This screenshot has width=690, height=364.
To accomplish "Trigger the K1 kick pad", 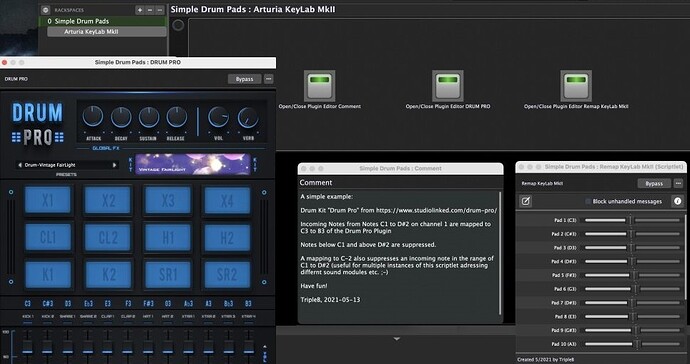I will [x=48, y=275].
